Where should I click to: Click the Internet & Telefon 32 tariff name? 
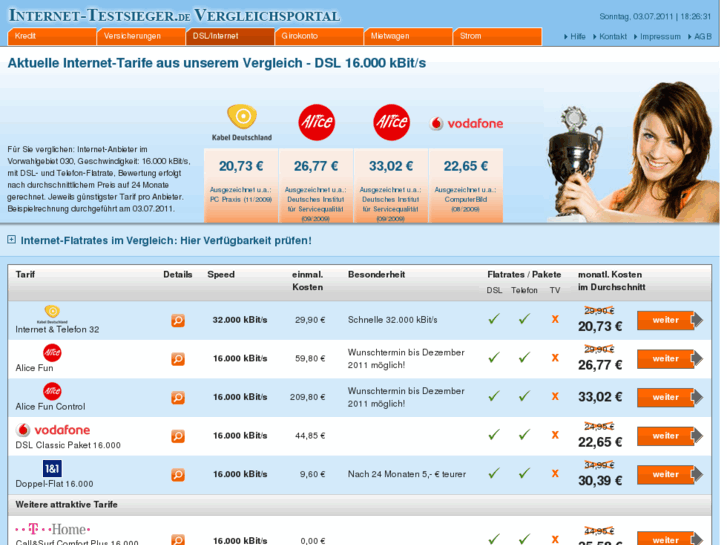[x=57, y=329]
